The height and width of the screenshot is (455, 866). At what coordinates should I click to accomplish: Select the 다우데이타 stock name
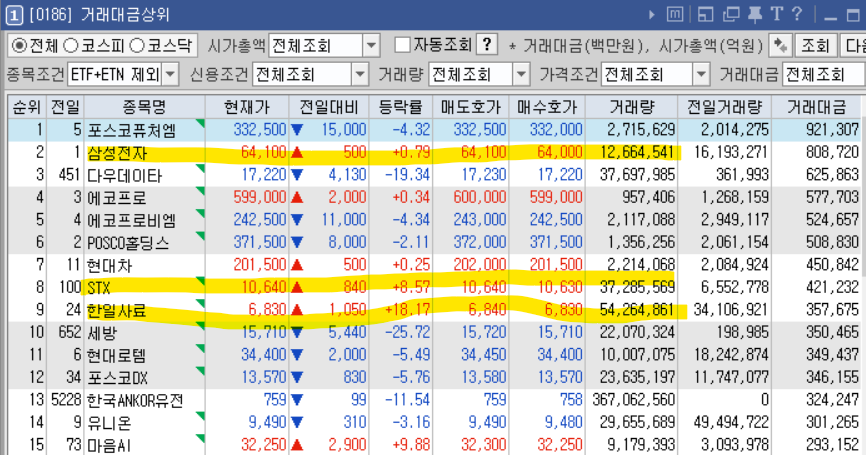click(124, 176)
